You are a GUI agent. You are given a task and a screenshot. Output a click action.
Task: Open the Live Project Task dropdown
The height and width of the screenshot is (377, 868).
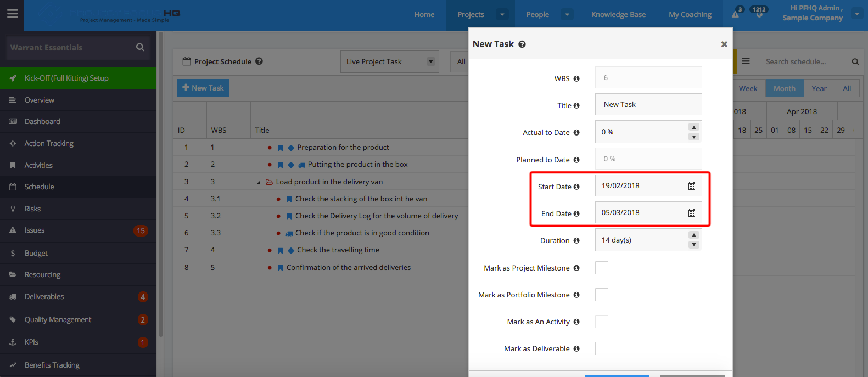coord(389,61)
